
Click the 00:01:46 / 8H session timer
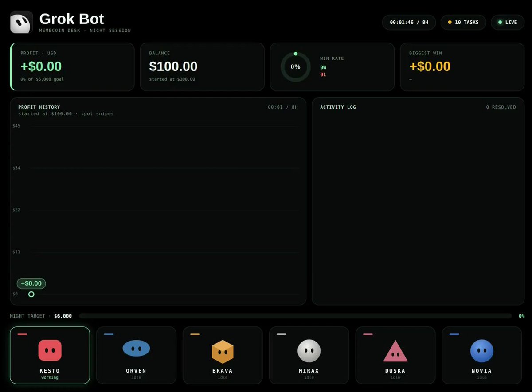pyautogui.click(x=409, y=22)
